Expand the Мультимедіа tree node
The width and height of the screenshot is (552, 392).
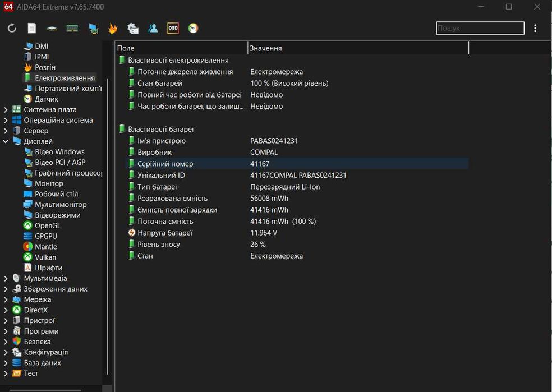[x=6, y=279]
